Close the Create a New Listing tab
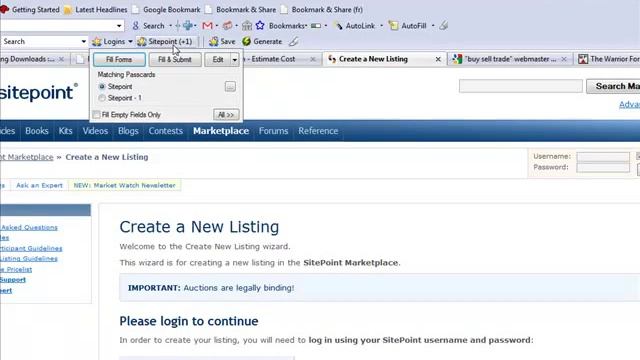Image resolution: width=640 pixels, height=360 pixels. (438, 59)
